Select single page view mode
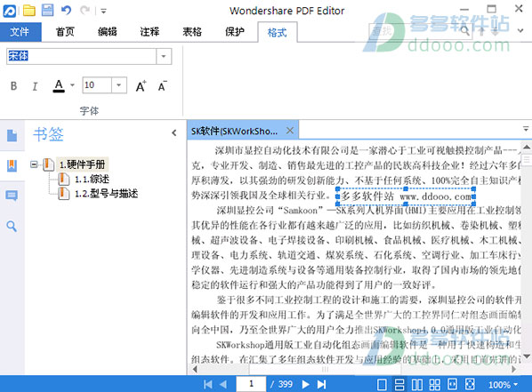 382,385
